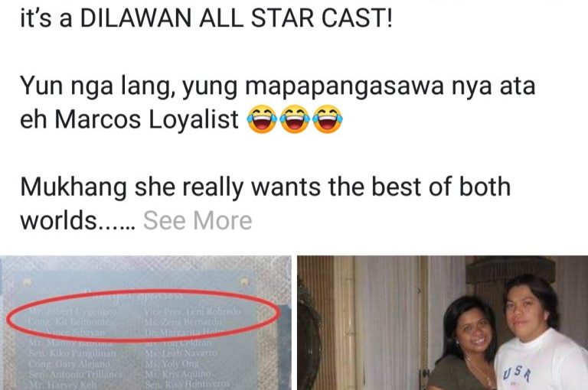Click the "Marcos Loyalist" phrase
This screenshot has width=588, height=390.
(x=147, y=119)
